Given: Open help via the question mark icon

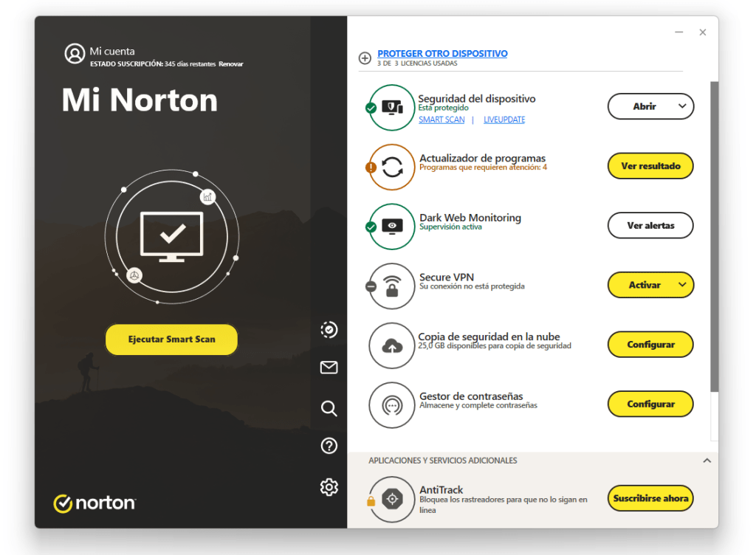Looking at the screenshot, I should click(329, 446).
